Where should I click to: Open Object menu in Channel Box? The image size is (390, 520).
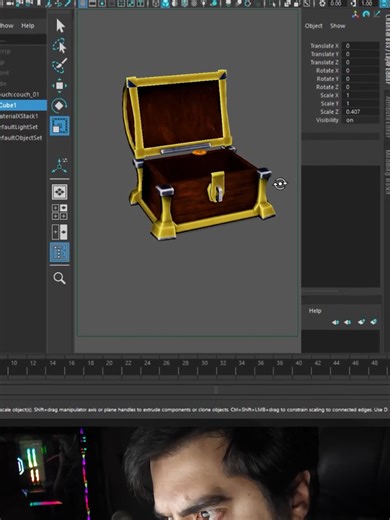point(314,26)
